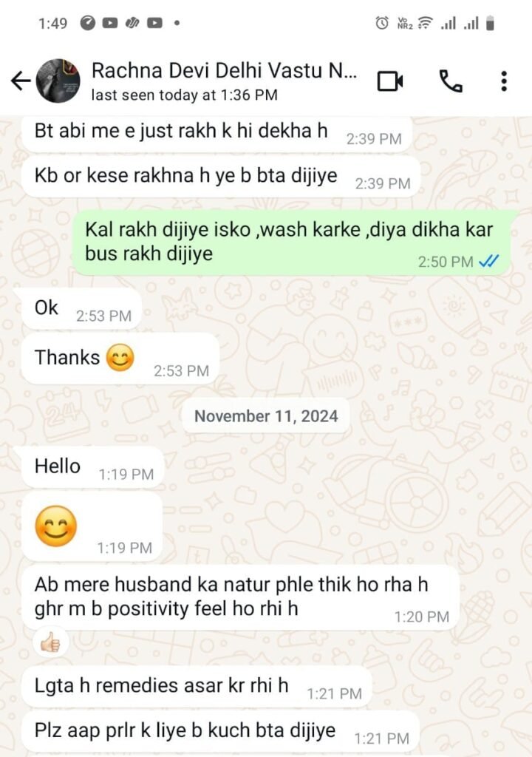This screenshot has height=757, width=532.
Task: Tap the thumbs-up reaction on husband message
Action: click(x=50, y=642)
